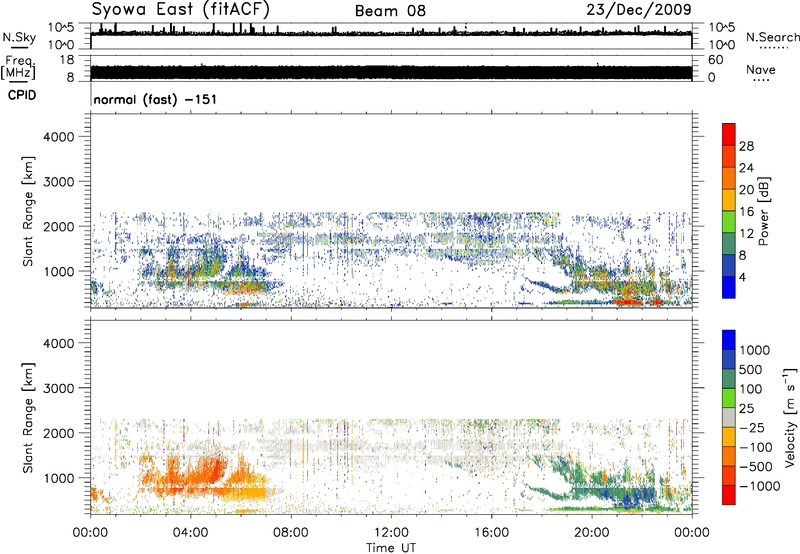Click the '-1000' velocity colorbar label
This screenshot has width=800, height=554.
tap(759, 486)
